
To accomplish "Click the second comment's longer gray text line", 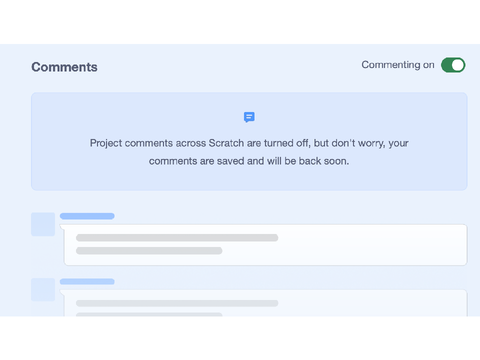I will [x=177, y=303].
